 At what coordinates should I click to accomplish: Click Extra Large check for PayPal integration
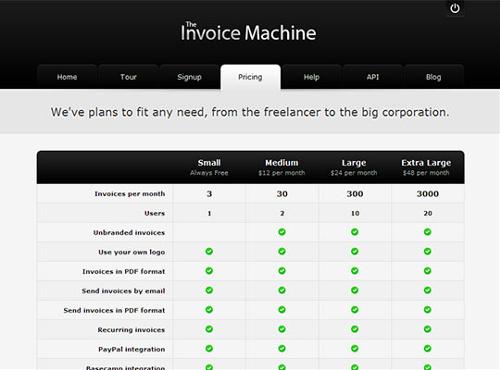point(427,348)
